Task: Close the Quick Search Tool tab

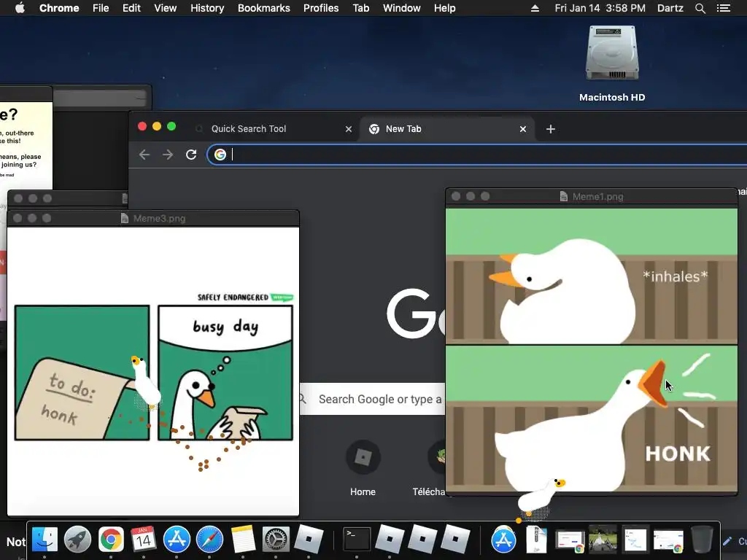Action: (348, 129)
